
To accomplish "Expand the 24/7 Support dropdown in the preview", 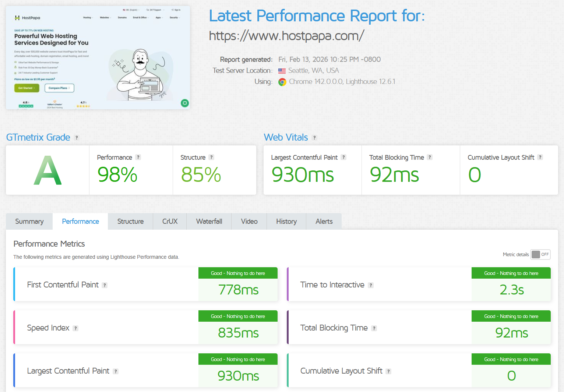I will (155, 10).
